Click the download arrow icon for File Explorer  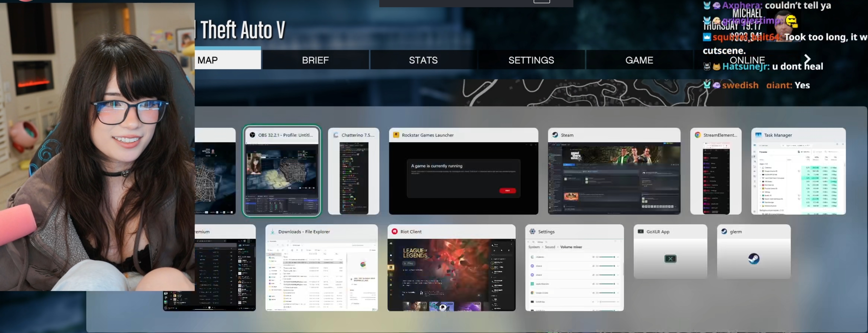tap(273, 232)
